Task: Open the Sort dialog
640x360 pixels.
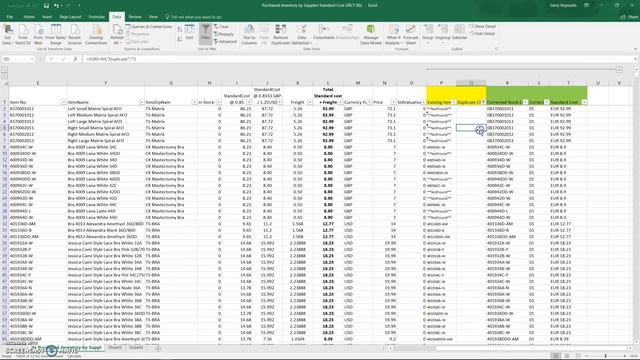Action: 189,33
